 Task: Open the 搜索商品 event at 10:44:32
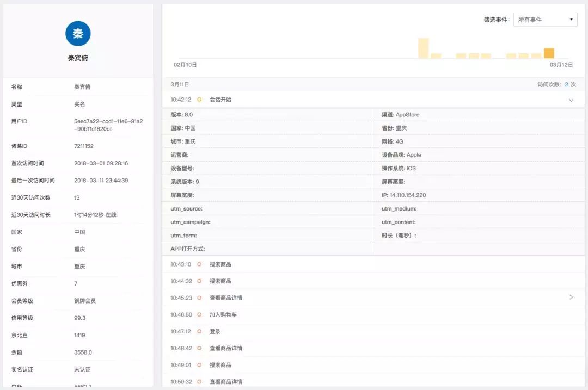coord(373,281)
